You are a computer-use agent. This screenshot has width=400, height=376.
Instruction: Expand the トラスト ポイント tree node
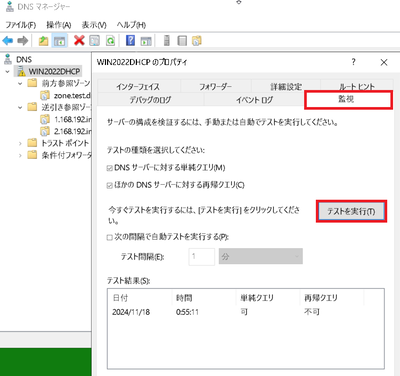pyautogui.click(x=20, y=143)
